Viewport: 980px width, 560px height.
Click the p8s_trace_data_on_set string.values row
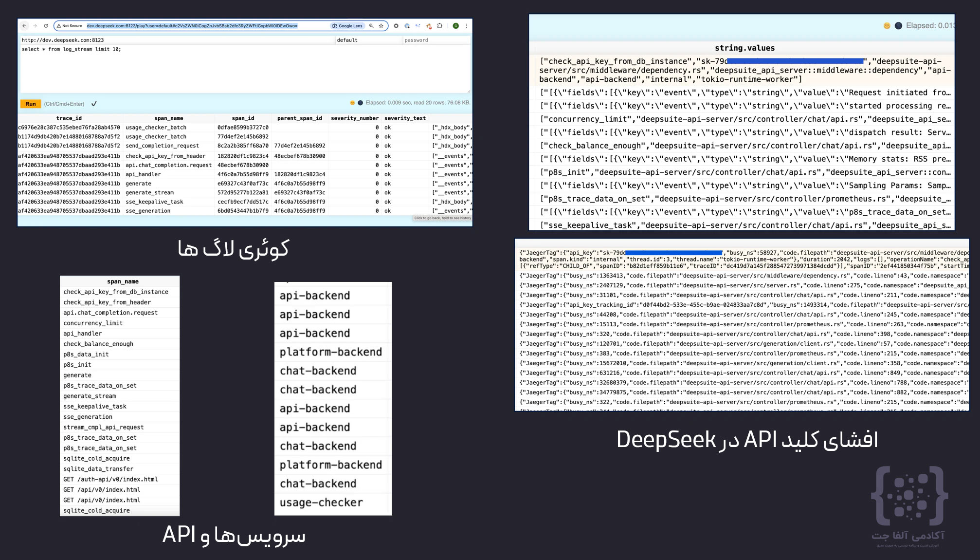tap(744, 199)
